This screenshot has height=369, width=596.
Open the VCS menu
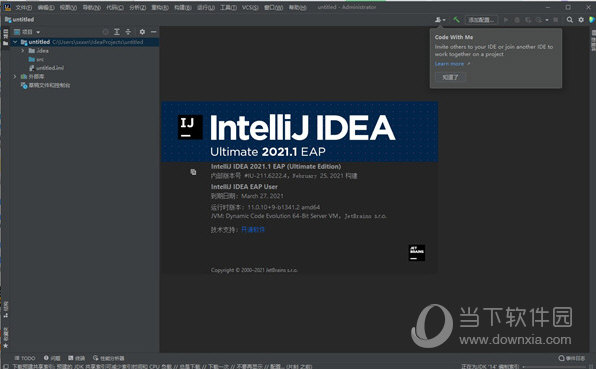pyautogui.click(x=250, y=8)
